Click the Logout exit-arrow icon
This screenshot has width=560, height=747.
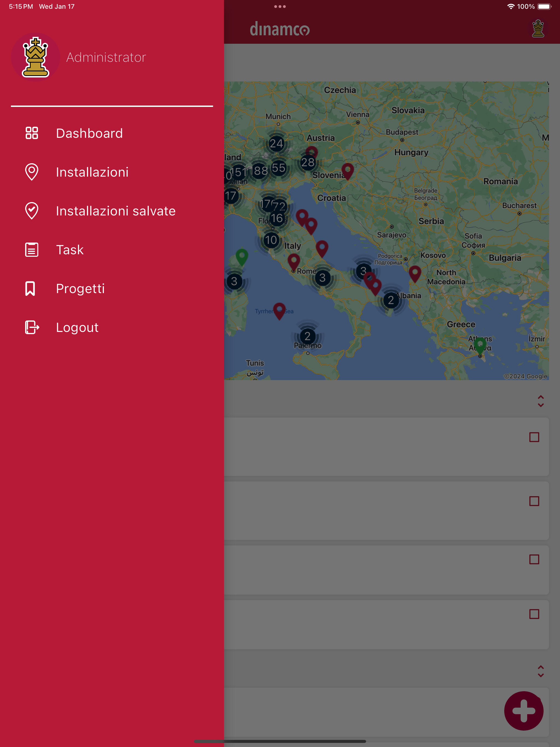click(x=32, y=327)
